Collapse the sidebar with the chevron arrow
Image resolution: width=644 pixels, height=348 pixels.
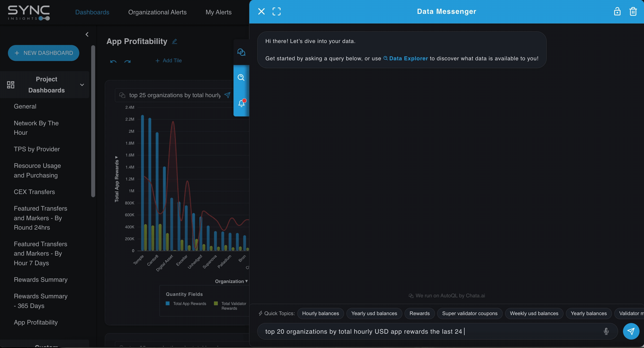[x=87, y=34]
